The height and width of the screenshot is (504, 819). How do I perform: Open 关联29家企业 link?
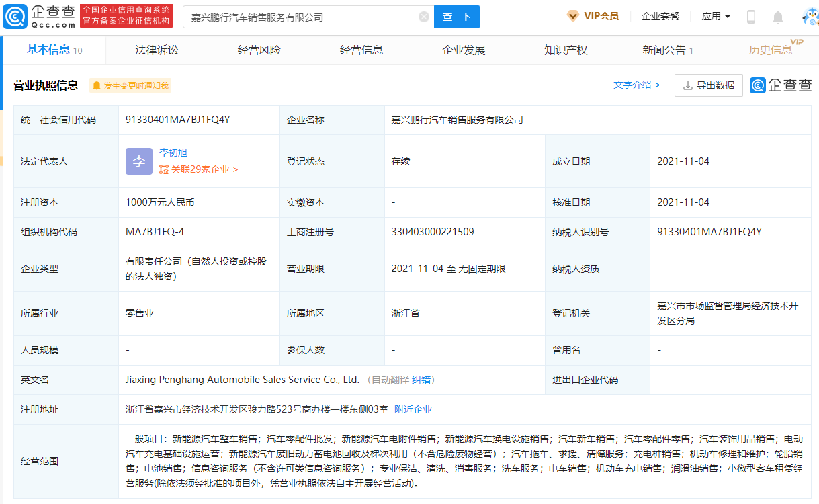199,169
